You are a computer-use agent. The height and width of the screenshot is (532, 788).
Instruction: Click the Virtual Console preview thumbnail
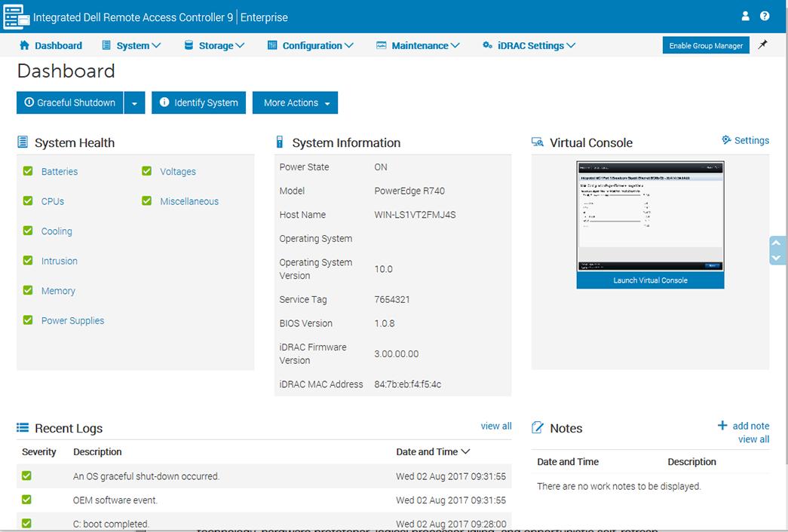650,216
